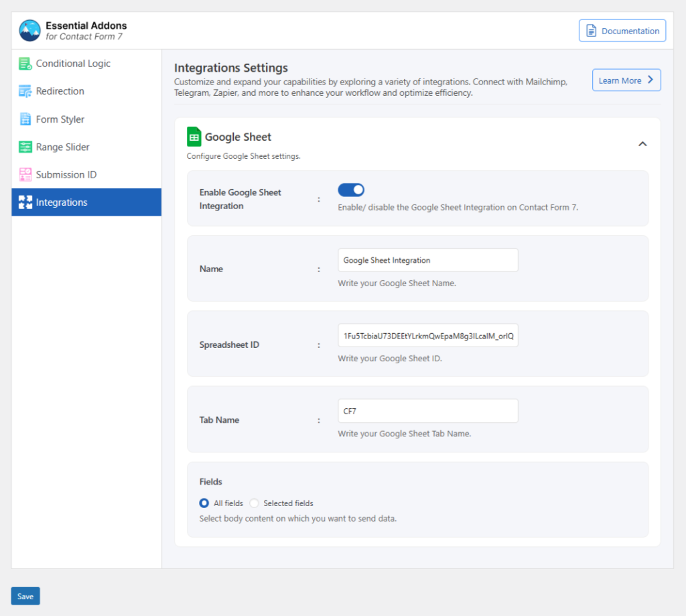Open the Documentation button
Viewport: 686px width, 616px height.
[x=622, y=31]
